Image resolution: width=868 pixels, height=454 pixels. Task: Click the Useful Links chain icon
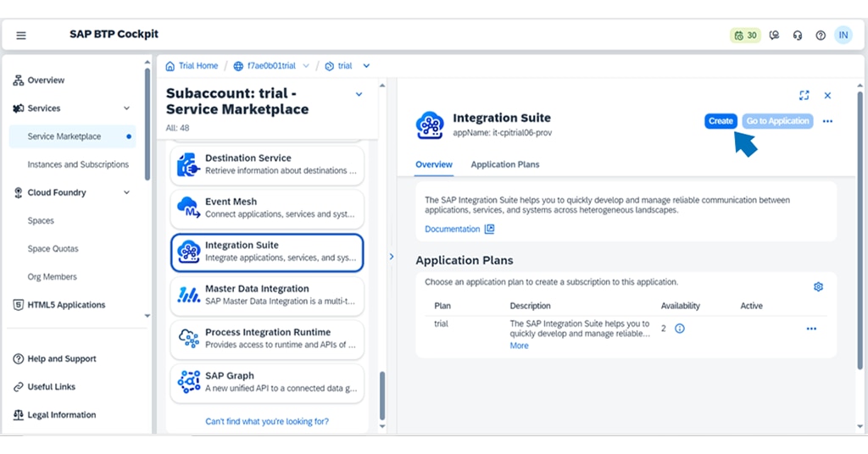[19, 387]
